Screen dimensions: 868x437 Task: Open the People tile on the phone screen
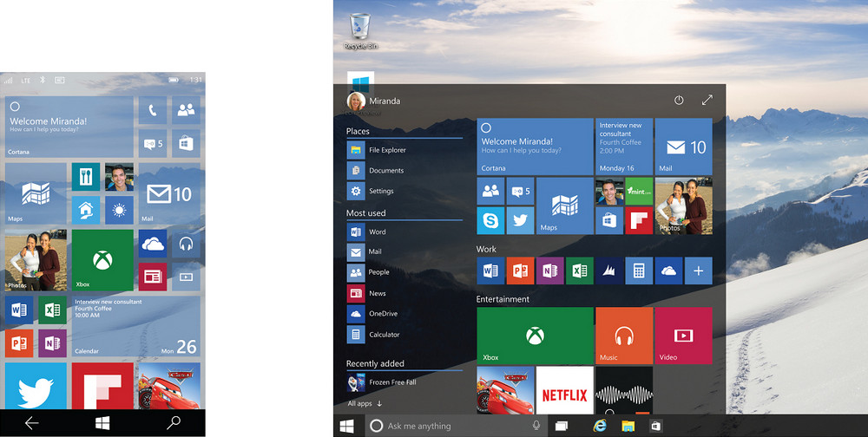pos(186,110)
